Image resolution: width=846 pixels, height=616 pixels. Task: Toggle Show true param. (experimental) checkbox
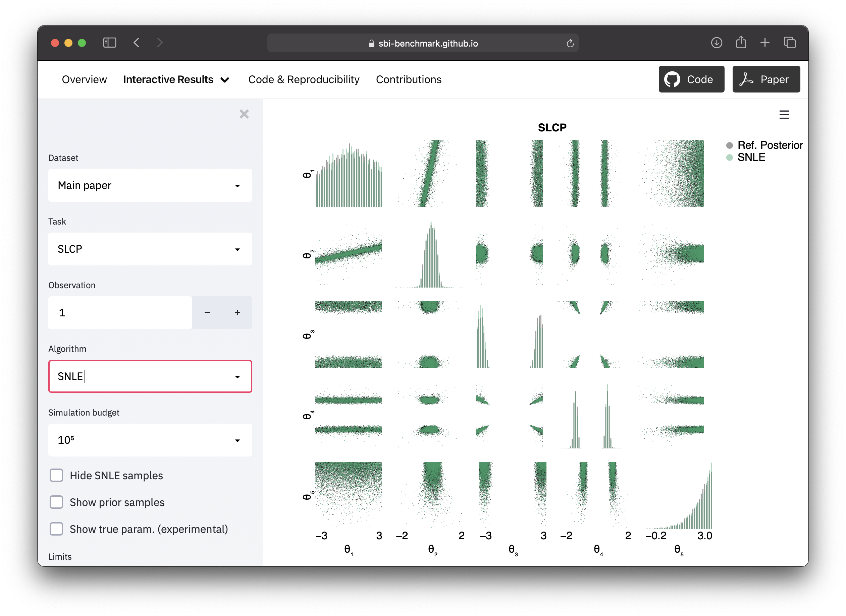click(56, 529)
